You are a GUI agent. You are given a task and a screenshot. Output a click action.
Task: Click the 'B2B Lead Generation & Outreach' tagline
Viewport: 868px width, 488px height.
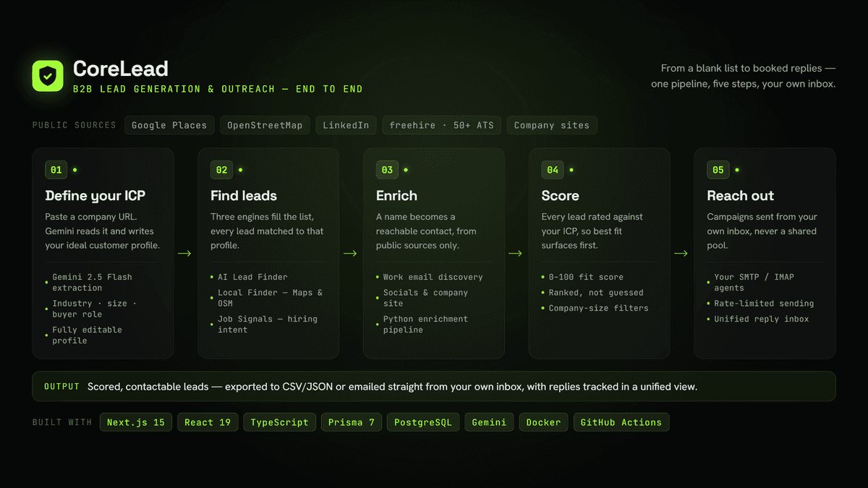[x=218, y=89]
